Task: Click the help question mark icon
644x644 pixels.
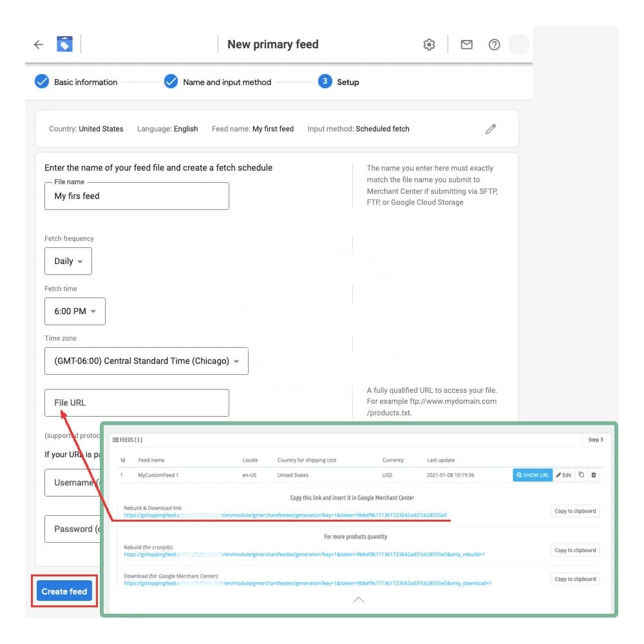Action: 494,44
